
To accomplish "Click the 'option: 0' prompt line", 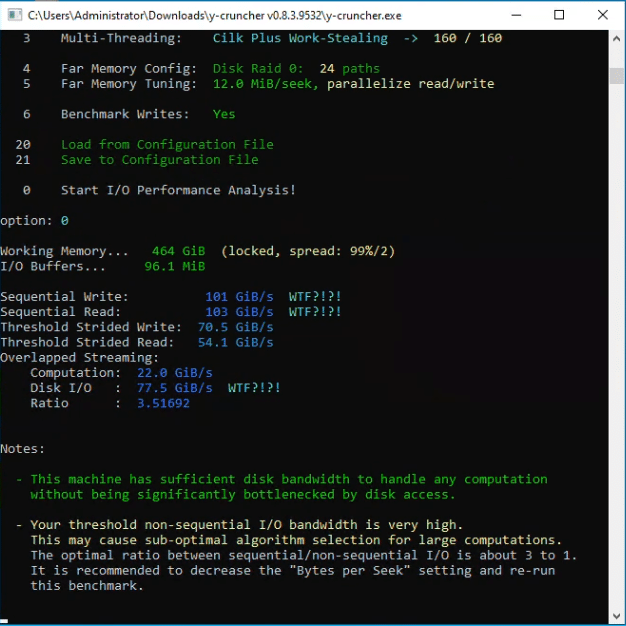I will pyautogui.click(x=34, y=221).
